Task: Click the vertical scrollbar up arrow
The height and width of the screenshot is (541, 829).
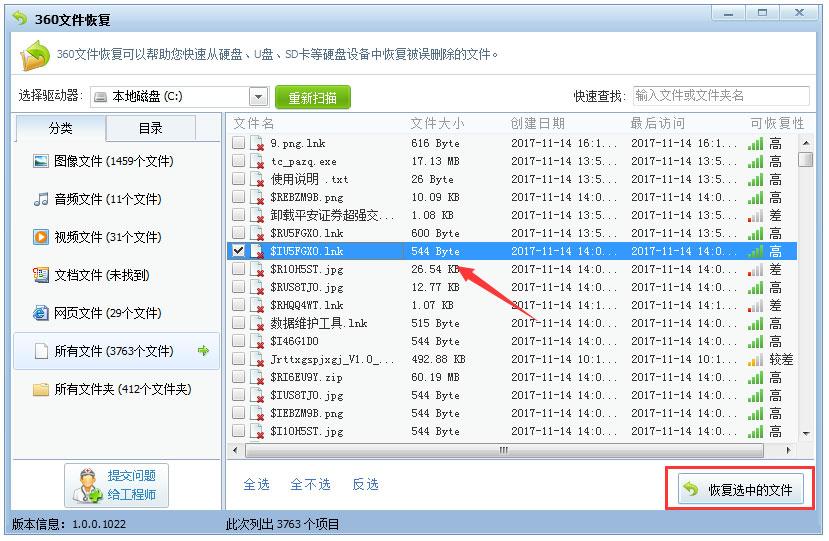Action: click(806, 143)
